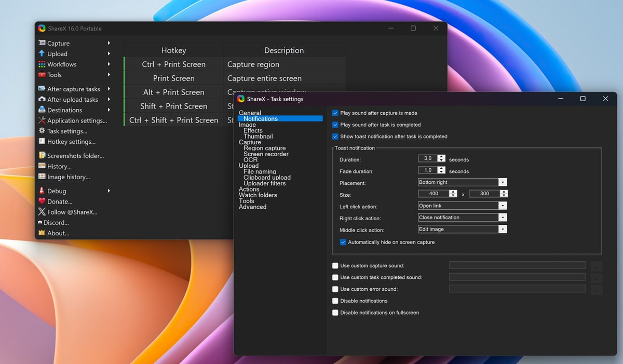Click the Hotkey settings icon
The height and width of the screenshot is (364, 623).
(42, 141)
